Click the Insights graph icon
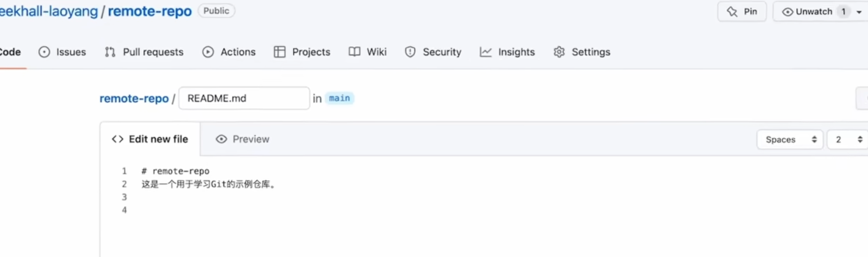The width and height of the screenshot is (868, 257). pyautogui.click(x=486, y=52)
